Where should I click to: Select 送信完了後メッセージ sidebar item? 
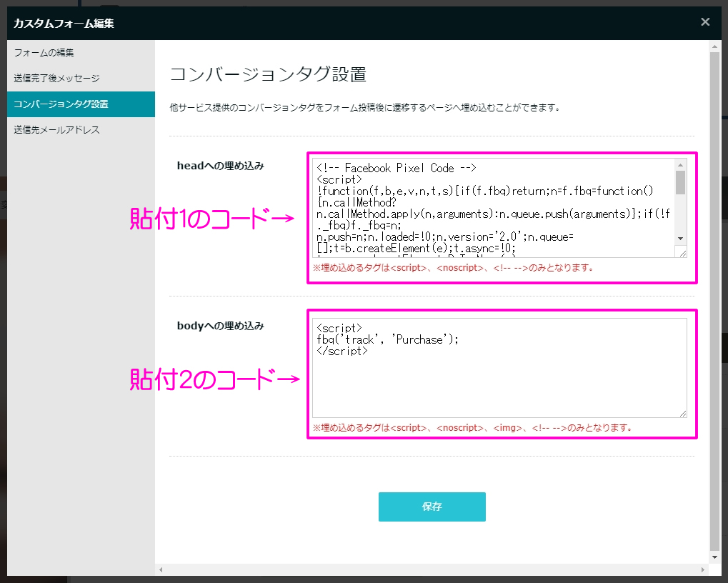[56, 79]
